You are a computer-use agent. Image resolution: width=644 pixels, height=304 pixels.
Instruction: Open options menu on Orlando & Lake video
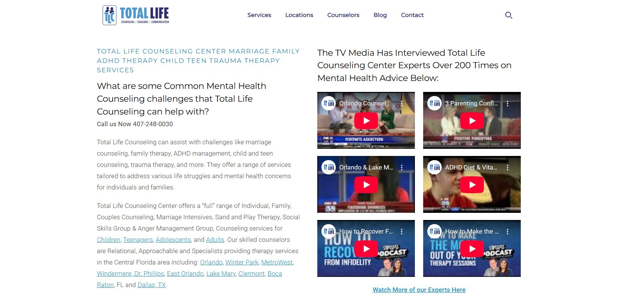tap(402, 167)
